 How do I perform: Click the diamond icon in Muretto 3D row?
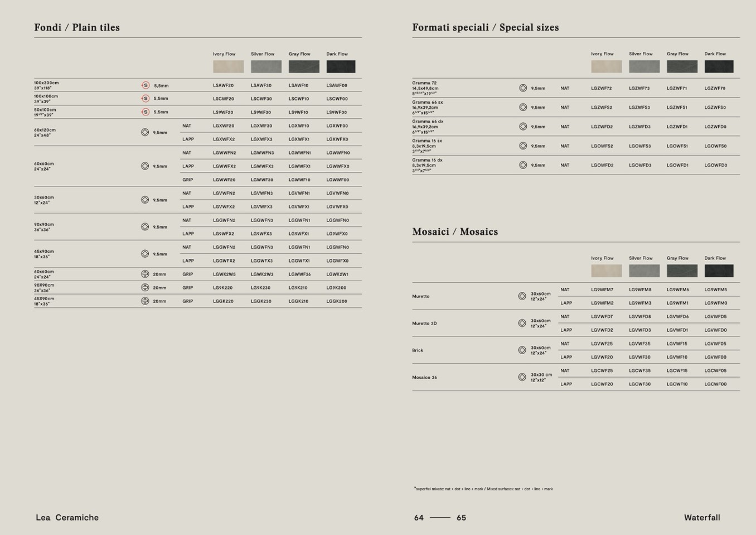pos(522,323)
